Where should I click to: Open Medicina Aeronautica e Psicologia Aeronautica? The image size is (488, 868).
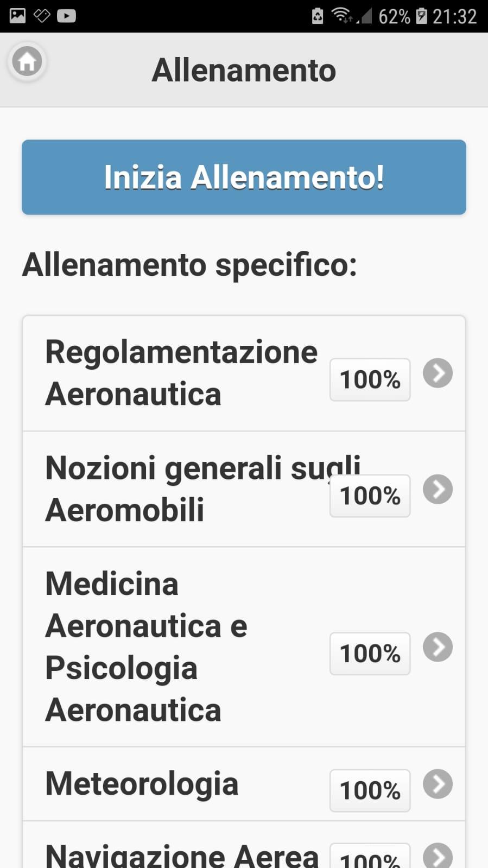[244, 647]
